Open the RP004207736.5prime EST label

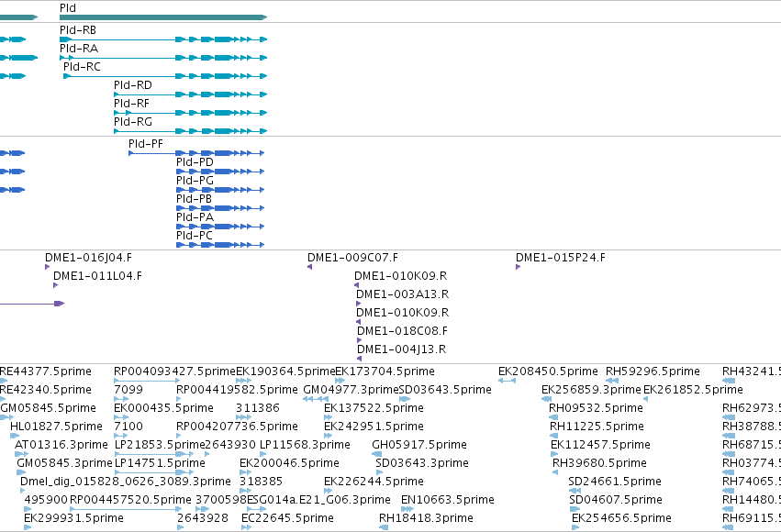237,427
